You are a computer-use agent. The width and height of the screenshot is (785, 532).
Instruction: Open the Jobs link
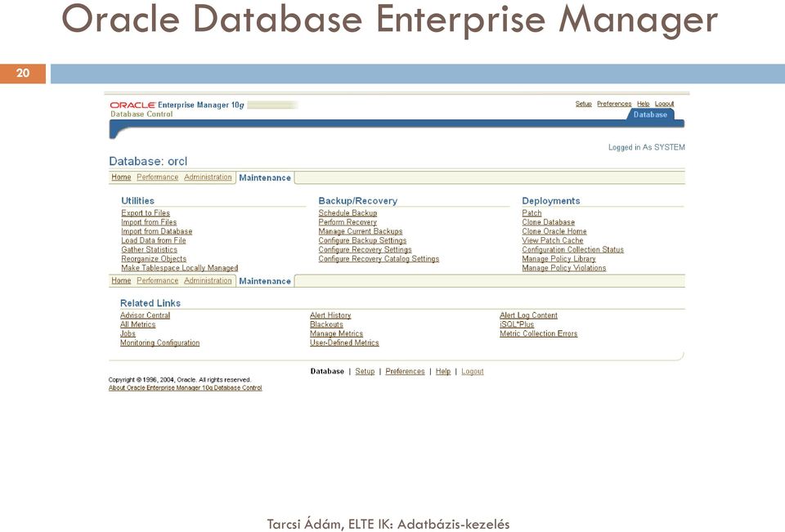click(128, 333)
